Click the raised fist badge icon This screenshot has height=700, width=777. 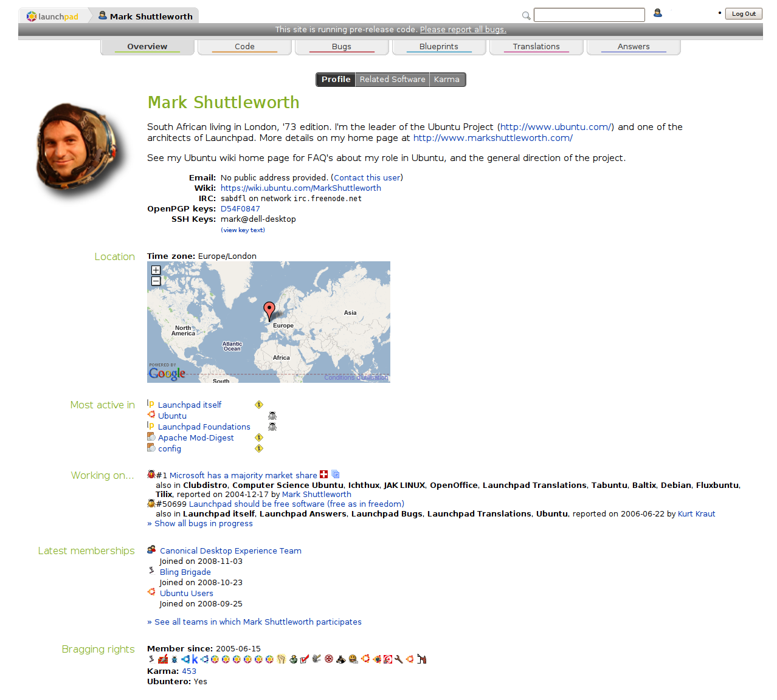tap(281, 659)
